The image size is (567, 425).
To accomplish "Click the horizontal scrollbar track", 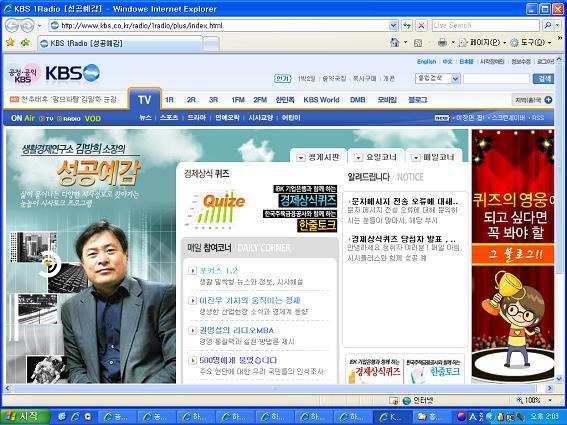I will coord(278,388).
